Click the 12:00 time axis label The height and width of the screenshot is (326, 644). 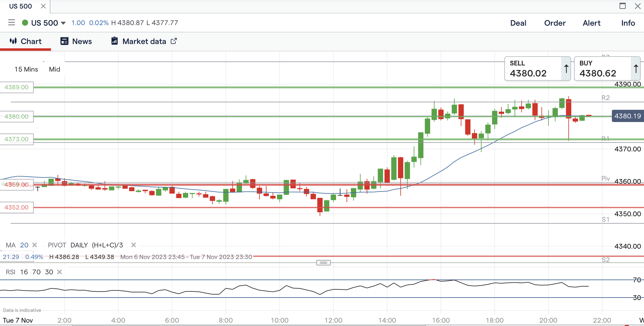point(333,320)
